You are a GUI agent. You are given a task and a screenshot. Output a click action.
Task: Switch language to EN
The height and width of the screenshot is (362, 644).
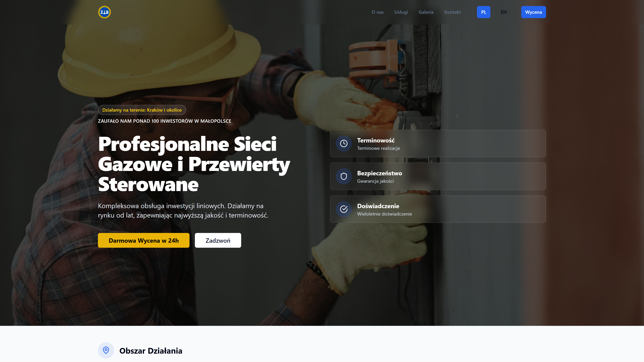click(x=503, y=12)
